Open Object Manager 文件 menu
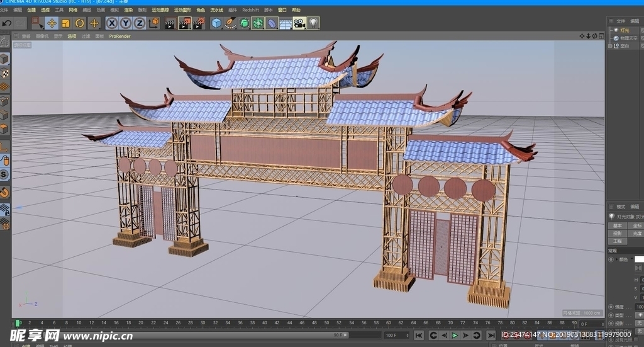The height and width of the screenshot is (347, 644). [x=621, y=21]
